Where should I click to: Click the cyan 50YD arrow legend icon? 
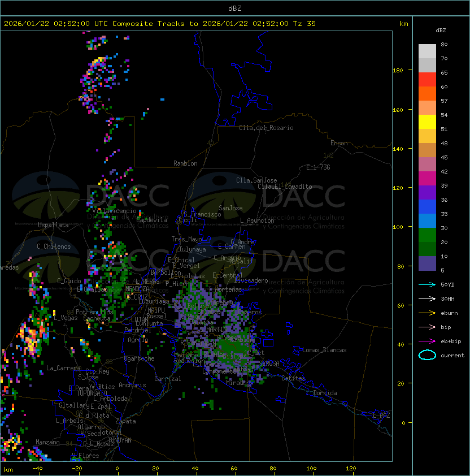tap(427, 284)
